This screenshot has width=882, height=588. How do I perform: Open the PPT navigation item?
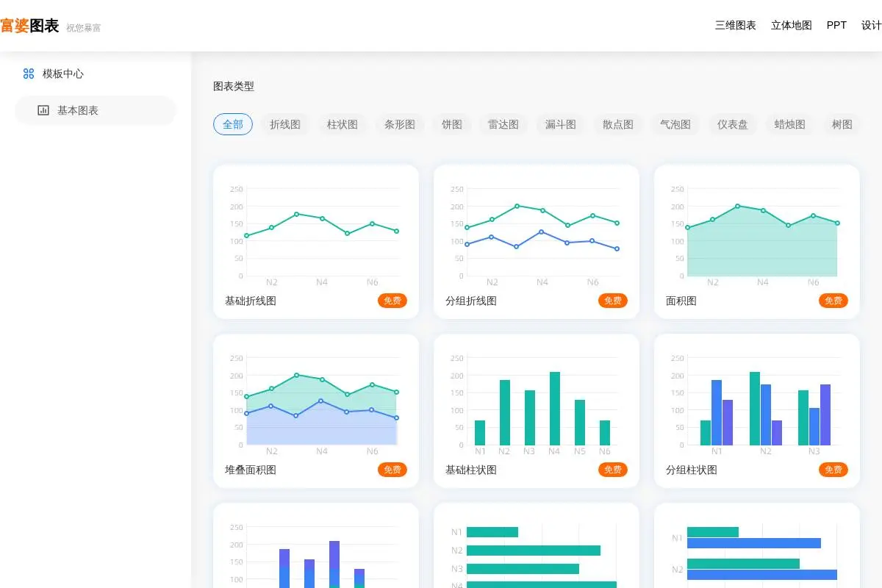(836, 25)
